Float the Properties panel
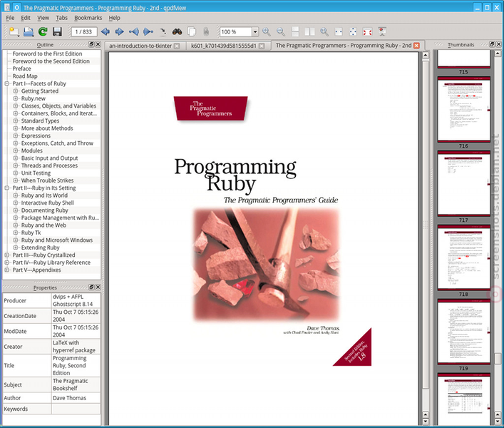The width and height of the screenshot is (504, 428). 91,287
